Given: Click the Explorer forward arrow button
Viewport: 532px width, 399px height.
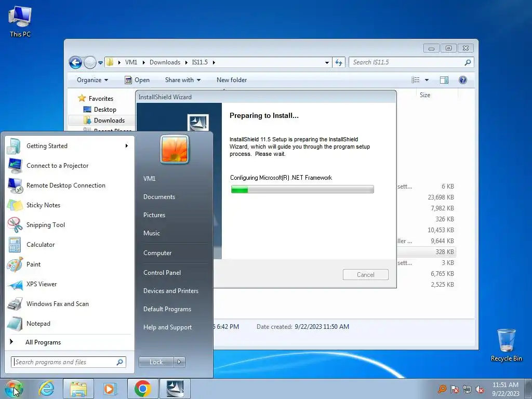Looking at the screenshot, I should tap(90, 62).
